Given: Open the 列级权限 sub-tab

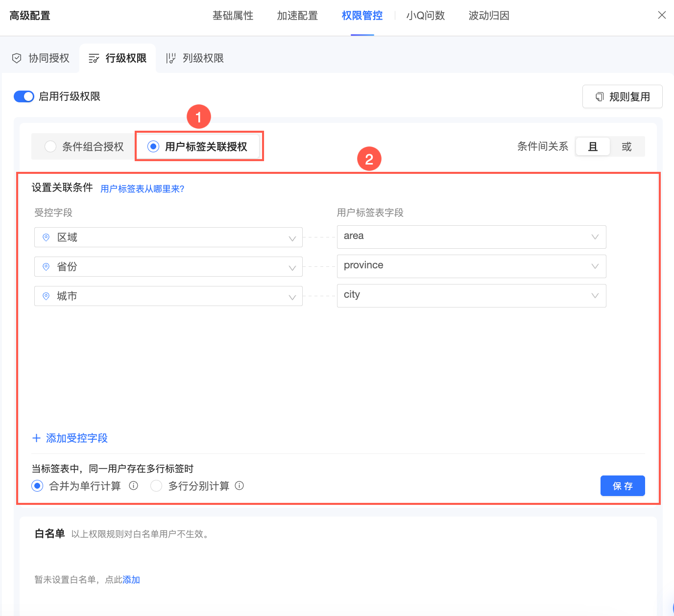Looking at the screenshot, I should pos(195,58).
